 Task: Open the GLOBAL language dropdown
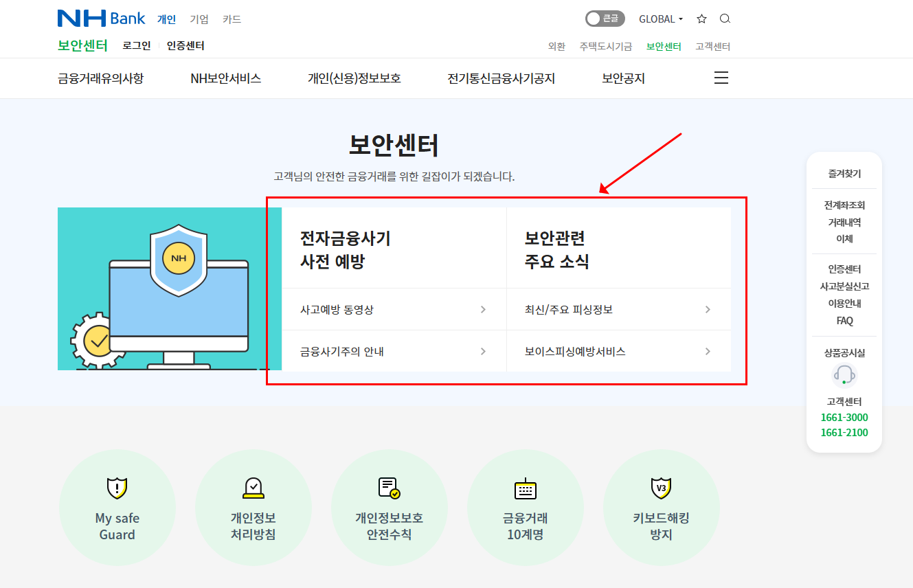(x=658, y=19)
